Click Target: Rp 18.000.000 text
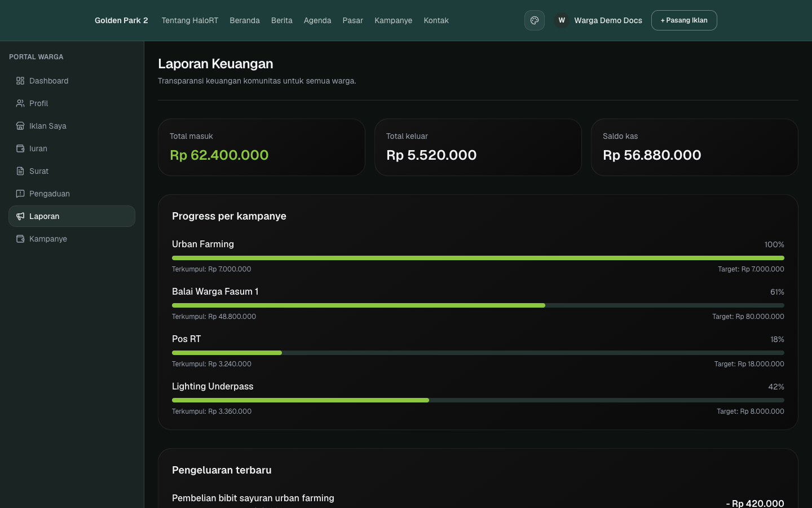812x508 pixels. click(x=749, y=364)
